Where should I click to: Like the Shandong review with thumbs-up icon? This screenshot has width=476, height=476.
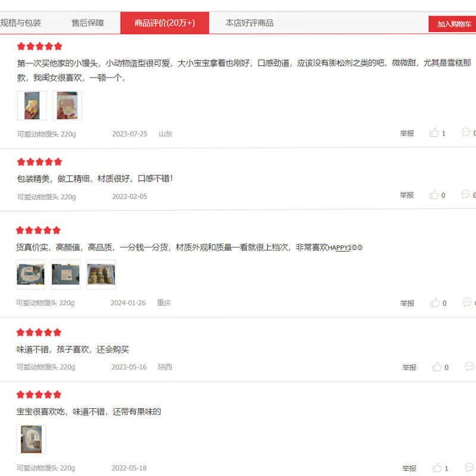pyautogui.click(x=434, y=133)
